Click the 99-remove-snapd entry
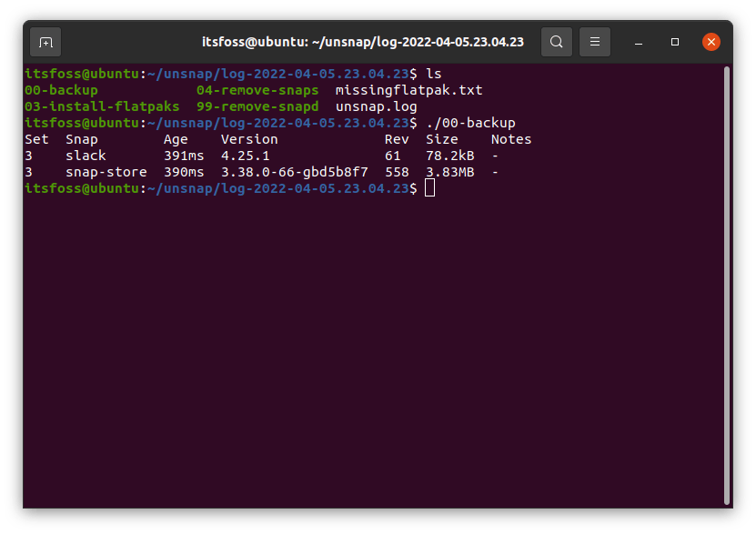Viewport: 756px width, 534px height. [257, 106]
